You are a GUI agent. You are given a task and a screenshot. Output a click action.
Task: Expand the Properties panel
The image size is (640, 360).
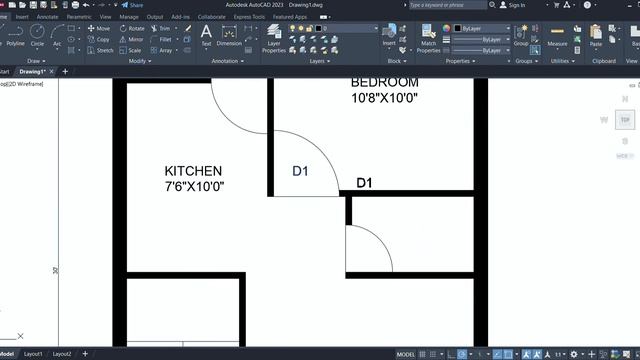coord(460,61)
